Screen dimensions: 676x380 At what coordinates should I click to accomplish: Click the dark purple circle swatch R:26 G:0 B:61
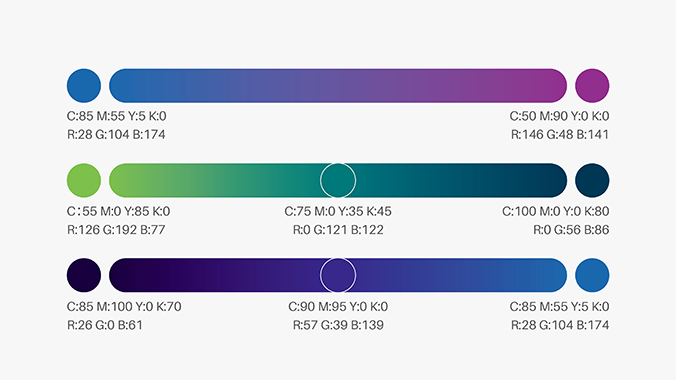[x=84, y=275]
